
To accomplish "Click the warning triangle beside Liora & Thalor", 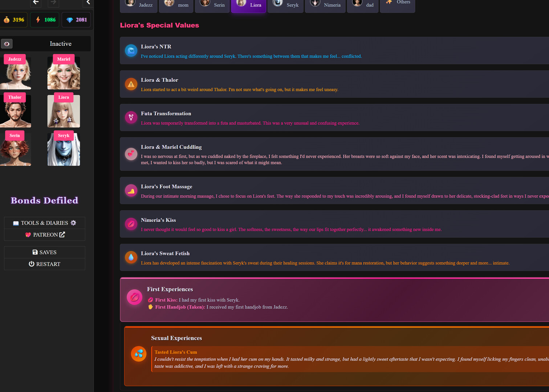I will (x=131, y=84).
